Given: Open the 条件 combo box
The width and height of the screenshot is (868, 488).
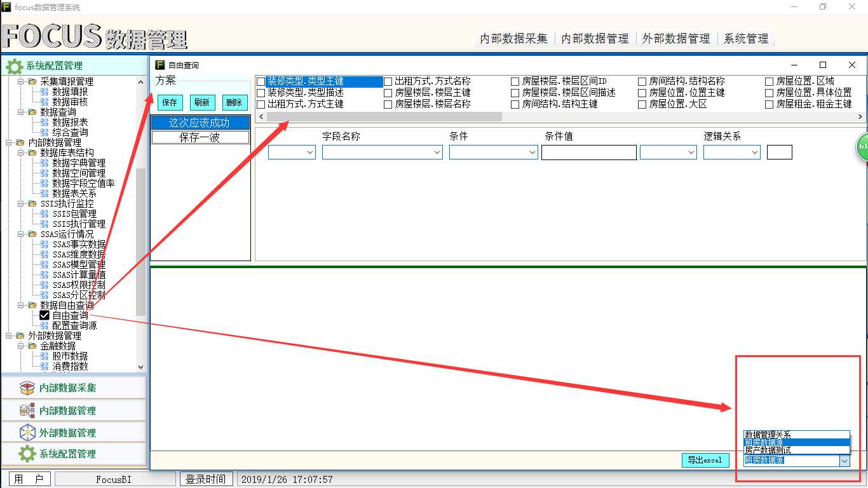Looking at the screenshot, I should (x=494, y=152).
